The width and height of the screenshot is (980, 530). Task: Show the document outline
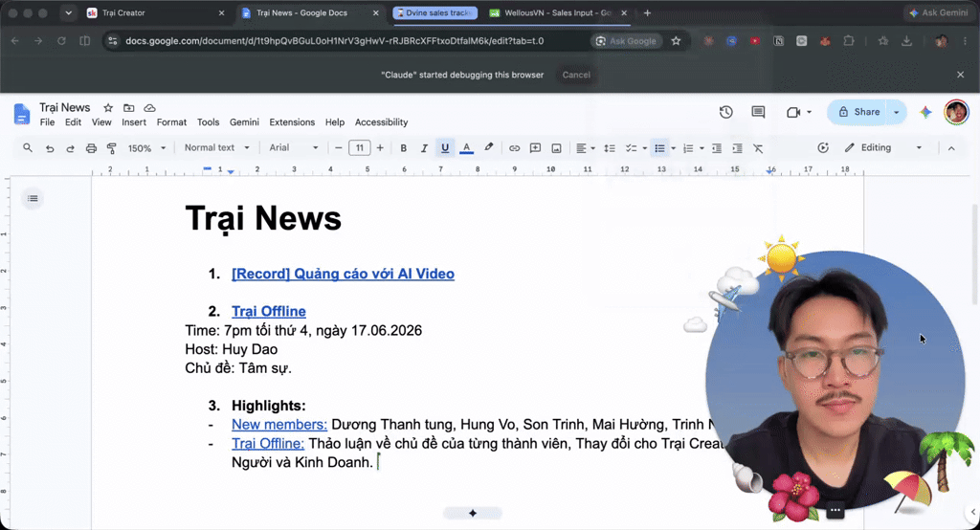33,199
